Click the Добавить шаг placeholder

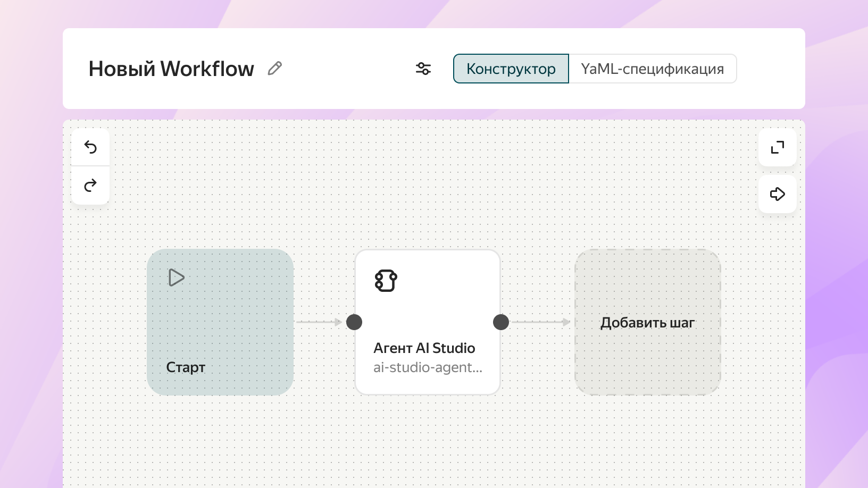(647, 323)
